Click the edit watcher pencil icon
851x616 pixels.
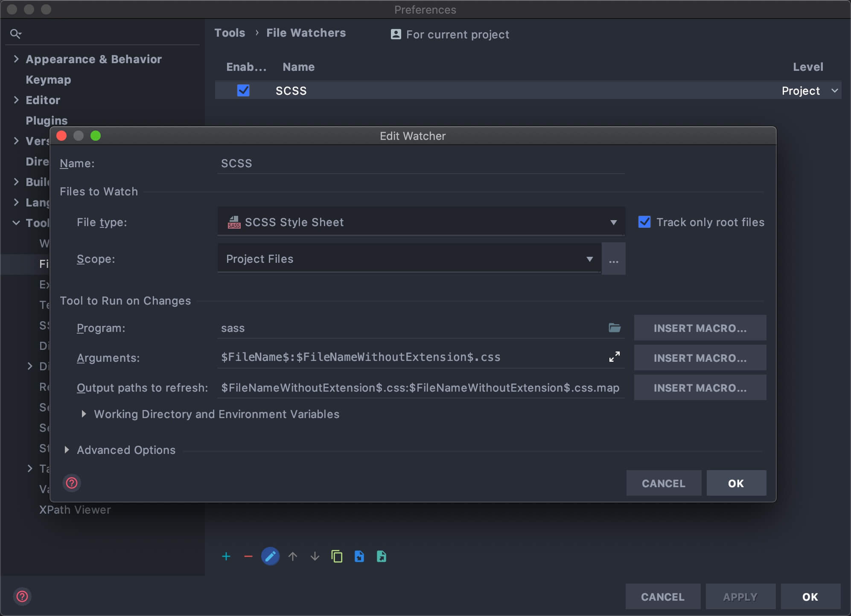tap(270, 556)
